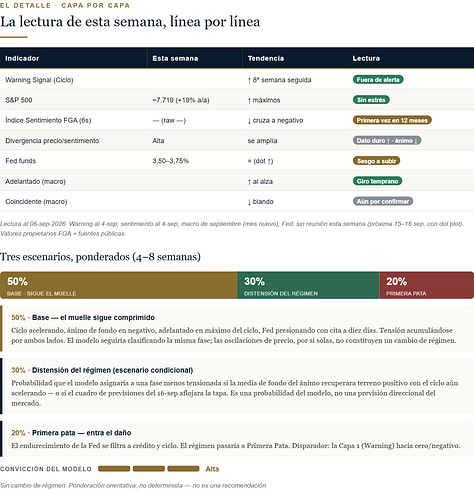Select the 'Divergencia precio/sentimiento' cell
This screenshot has height=490, width=474.
point(52,141)
